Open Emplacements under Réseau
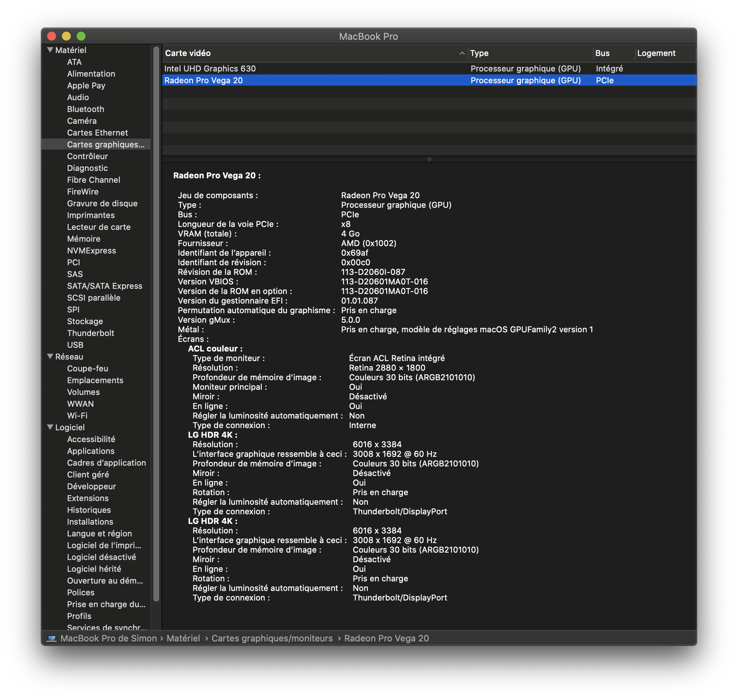 (x=95, y=381)
